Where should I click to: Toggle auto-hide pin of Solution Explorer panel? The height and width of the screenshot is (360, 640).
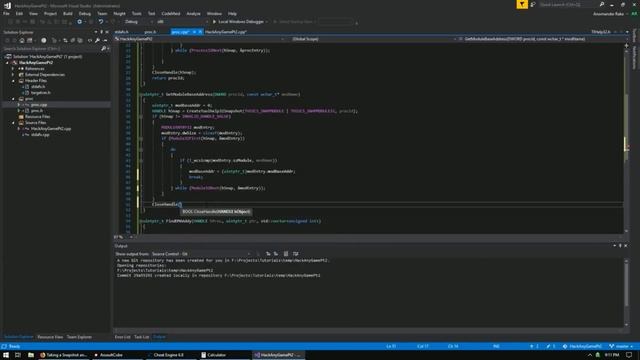point(102,32)
